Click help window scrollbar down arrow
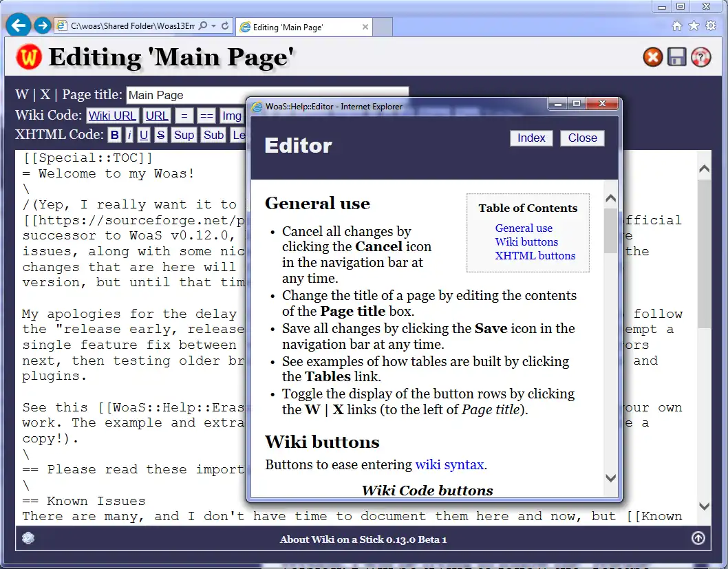The image size is (728, 569). coord(610,477)
